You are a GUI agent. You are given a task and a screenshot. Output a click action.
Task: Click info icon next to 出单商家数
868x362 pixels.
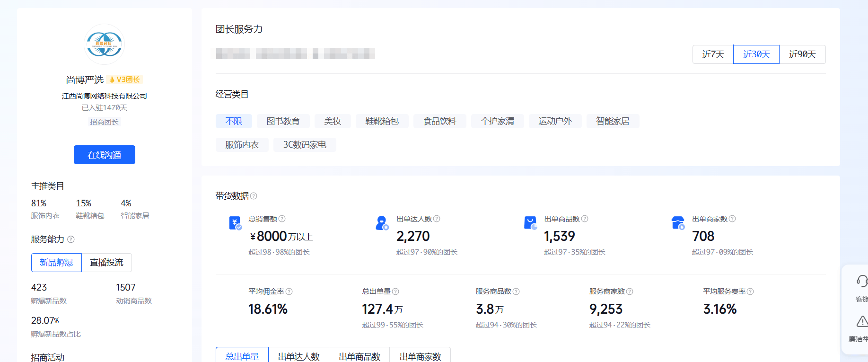point(732,219)
